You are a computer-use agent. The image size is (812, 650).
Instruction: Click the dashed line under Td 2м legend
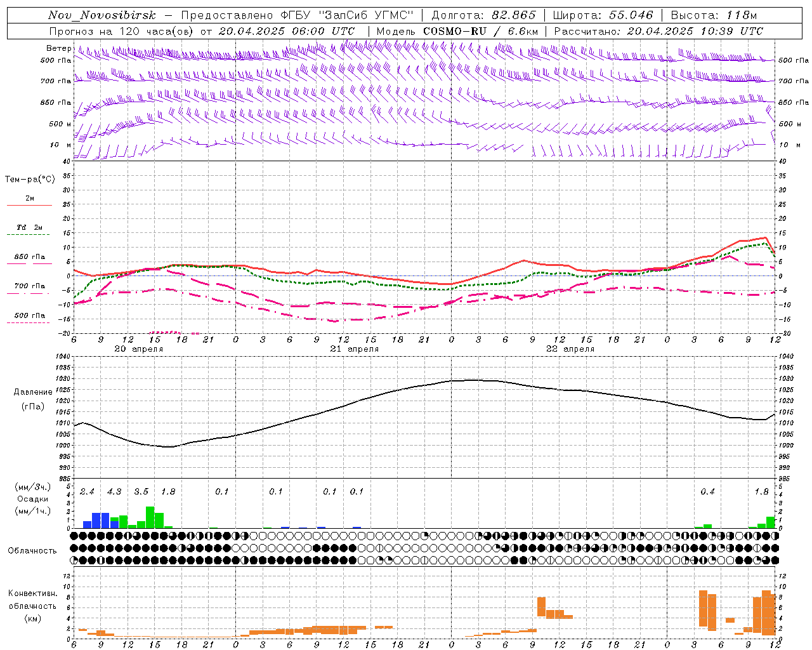(x=29, y=235)
